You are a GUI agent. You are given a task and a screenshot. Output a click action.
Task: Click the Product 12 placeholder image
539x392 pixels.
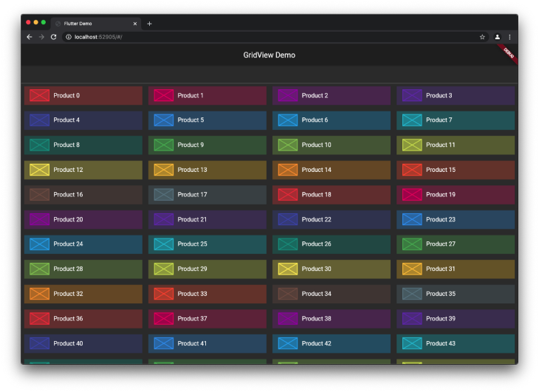[x=39, y=170]
